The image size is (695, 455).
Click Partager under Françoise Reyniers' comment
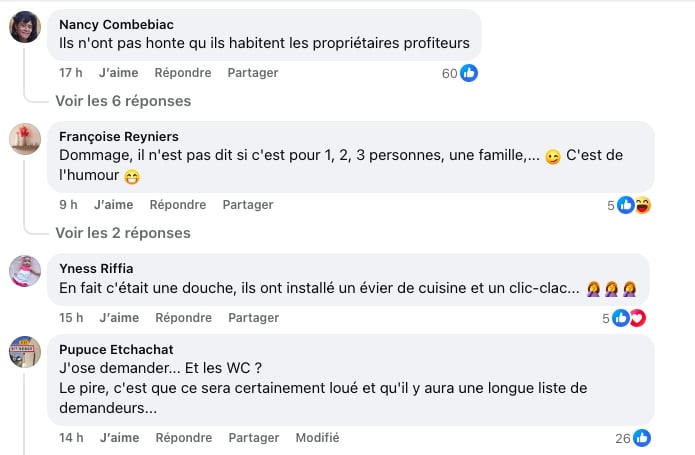(247, 205)
